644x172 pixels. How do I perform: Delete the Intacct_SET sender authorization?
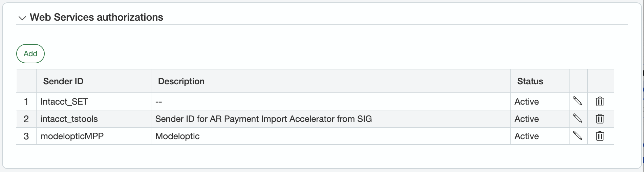click(x=600, y=101)
